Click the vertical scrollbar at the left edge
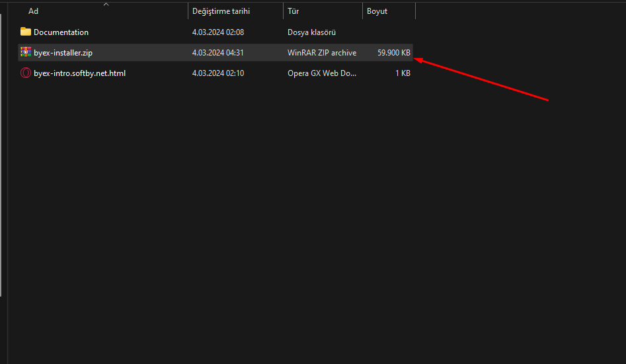626x364 pixels. pos(2,165)
